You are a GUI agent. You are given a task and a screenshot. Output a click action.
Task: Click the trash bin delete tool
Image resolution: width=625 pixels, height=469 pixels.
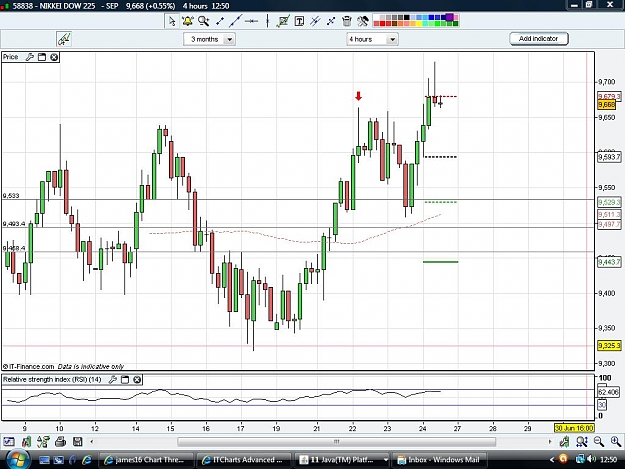[x=347, y=21]
